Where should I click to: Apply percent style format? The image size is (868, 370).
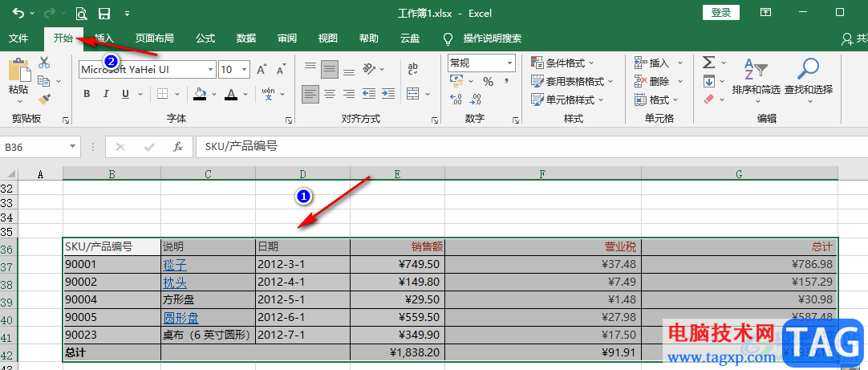488,82
